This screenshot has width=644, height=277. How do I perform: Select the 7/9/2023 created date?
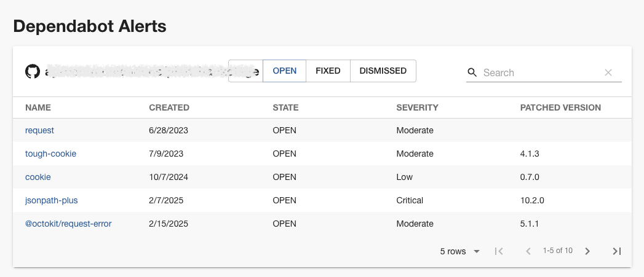(166, 154)
